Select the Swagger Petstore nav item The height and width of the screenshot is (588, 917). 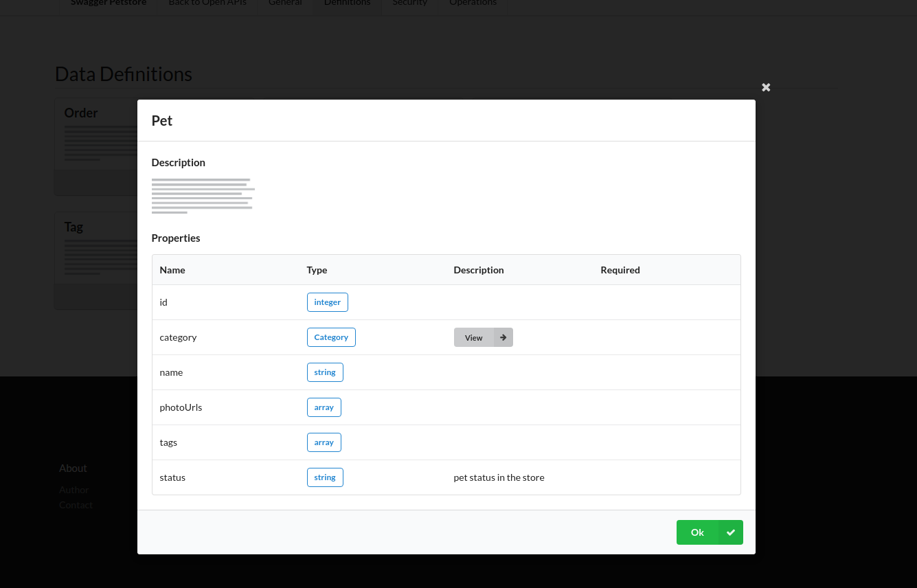click(x=109, y=3)
